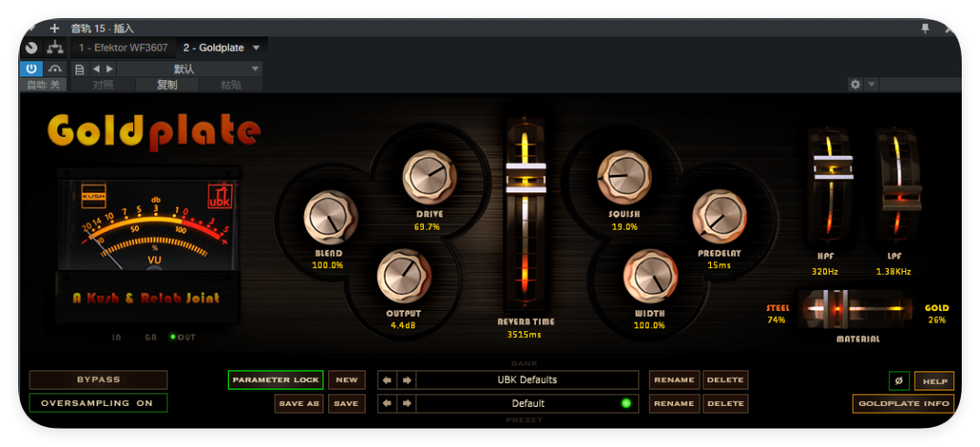Go to the next host preset arrow
Image resolution: width=980 pixels, height=447 pixels.
(109, 69)
